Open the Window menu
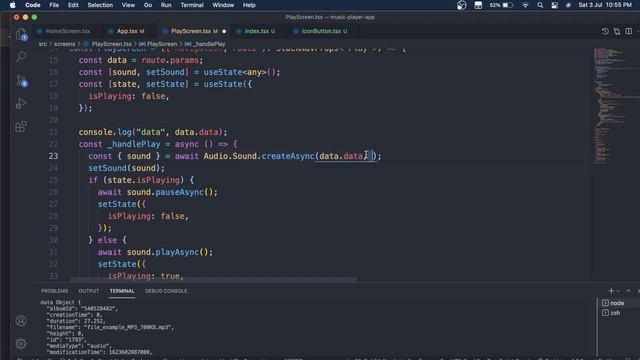The image size is (640, 360). tap(223, 5)
